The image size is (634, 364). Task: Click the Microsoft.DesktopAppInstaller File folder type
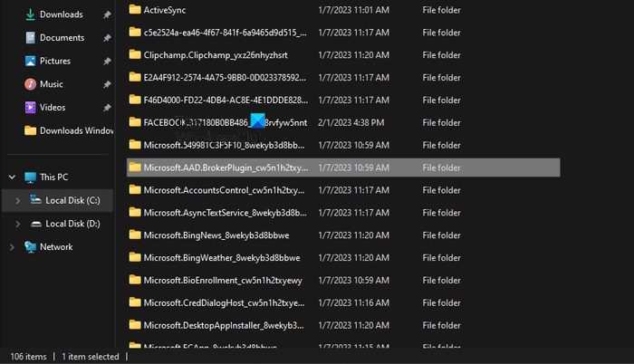pos(441,326)
